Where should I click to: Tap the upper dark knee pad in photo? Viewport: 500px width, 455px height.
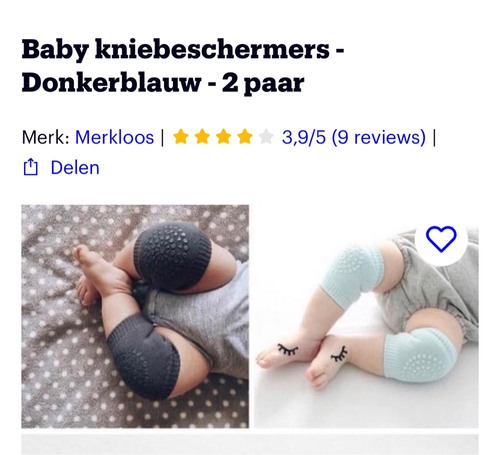(x=173, y=255)
